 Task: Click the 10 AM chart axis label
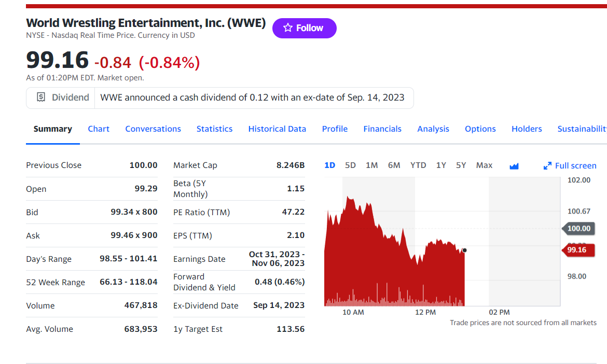click(x=353, y=312)
